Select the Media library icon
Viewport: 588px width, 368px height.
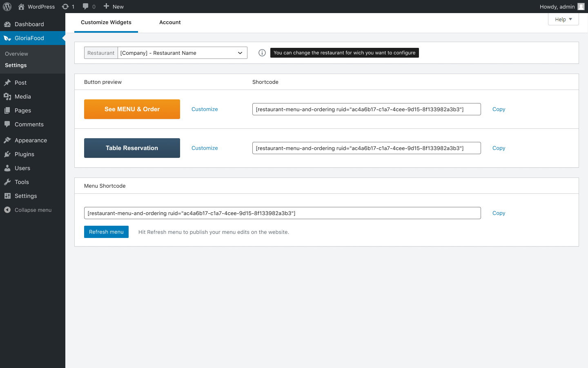coord(7,96)
